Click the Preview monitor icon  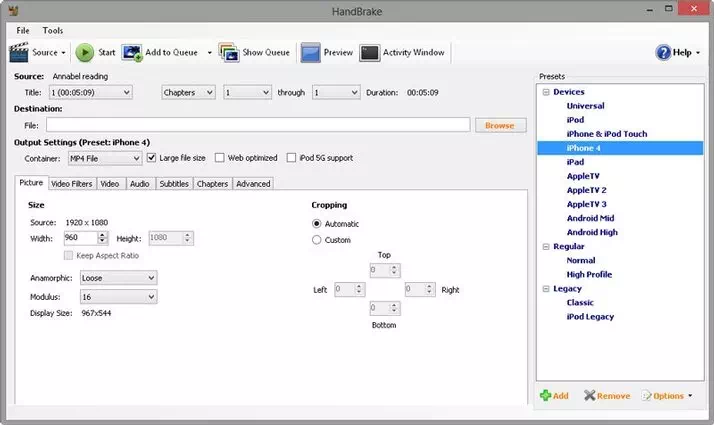pos(311,52)
